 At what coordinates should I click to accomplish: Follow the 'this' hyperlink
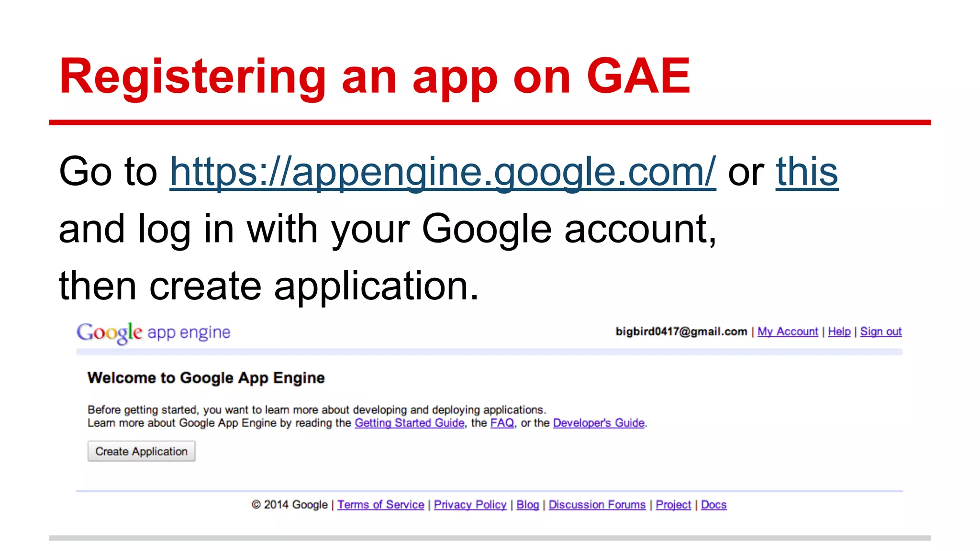pyautogui.click(x=807, y=172)
